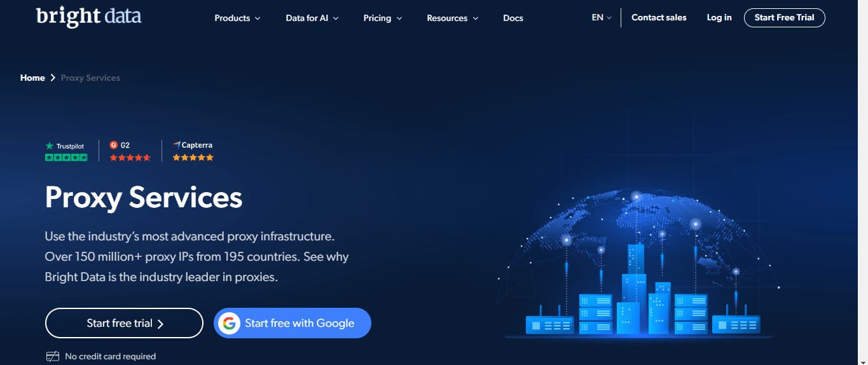This screenshot has width=868, height=365.
Task: Click the Trustpilot green star rating
Action: 66,157
